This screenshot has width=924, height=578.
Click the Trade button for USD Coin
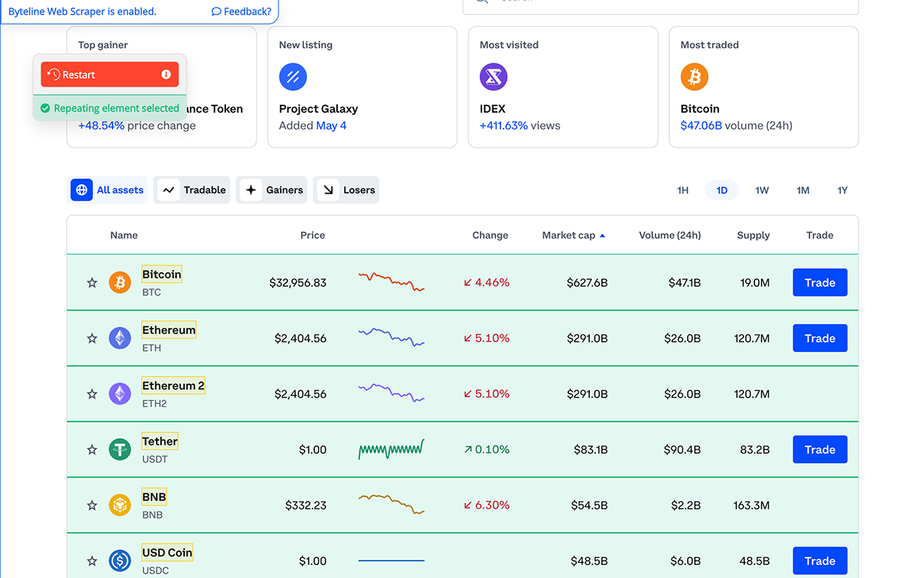click(x=820, y=561)
